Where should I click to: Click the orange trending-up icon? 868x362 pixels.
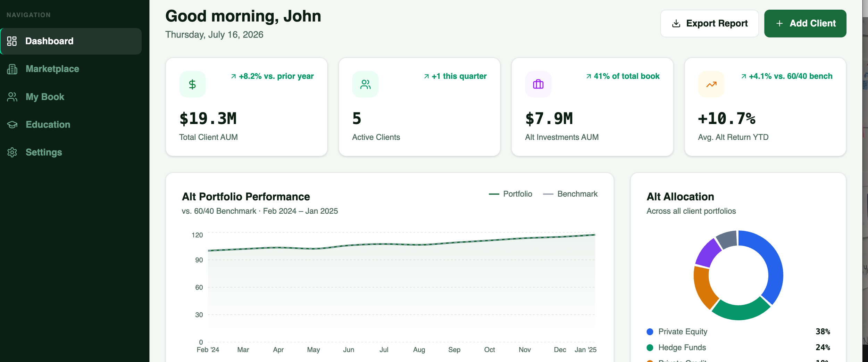coord(711,84)
